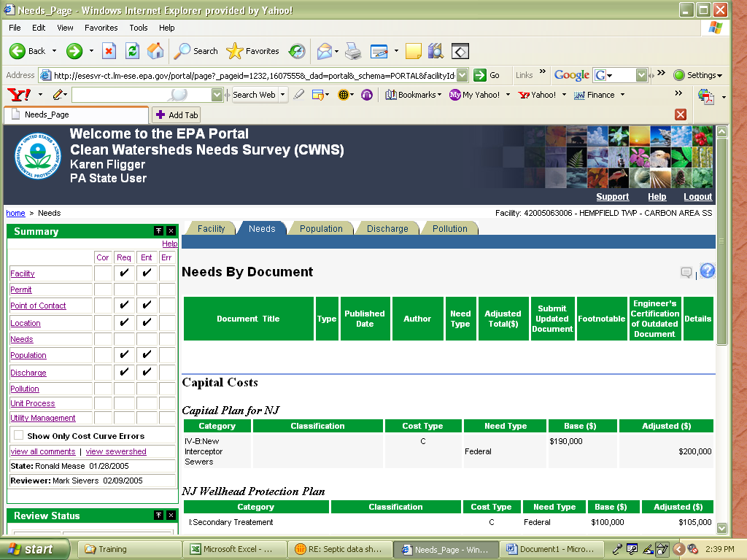The width and height of the screenshot is (747, 560).
Task: Click the Support link
Action: (x=612, y=197)
